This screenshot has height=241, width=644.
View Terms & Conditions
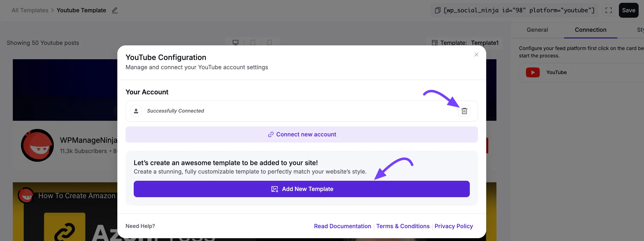pos(403,226)
